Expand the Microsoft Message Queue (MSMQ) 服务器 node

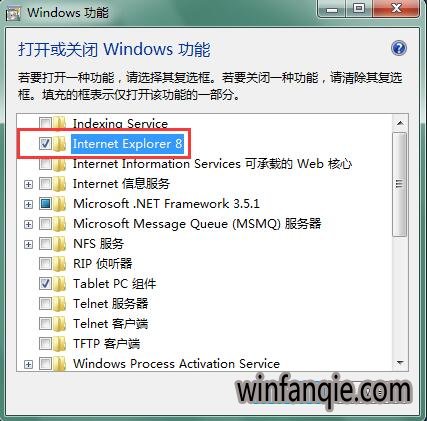coord(29,224)
